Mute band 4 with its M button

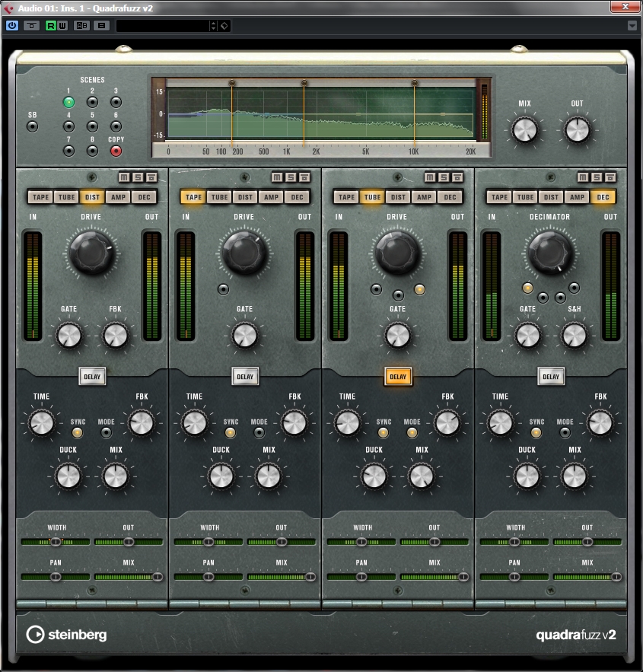[583, 177]
